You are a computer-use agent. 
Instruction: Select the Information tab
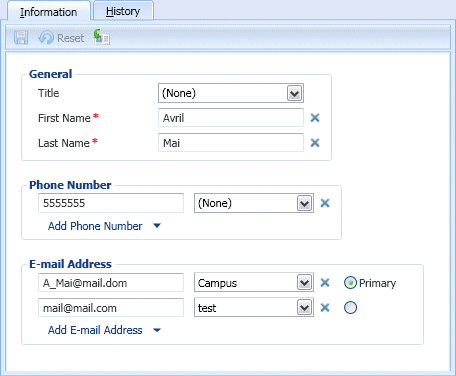click(49, 12)
